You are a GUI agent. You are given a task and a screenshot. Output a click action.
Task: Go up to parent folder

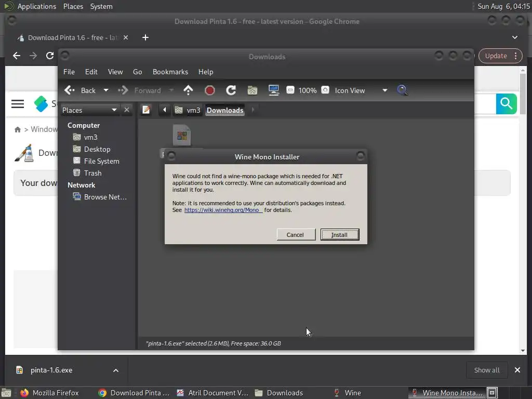pyautogui.click(x=188, y=90)
